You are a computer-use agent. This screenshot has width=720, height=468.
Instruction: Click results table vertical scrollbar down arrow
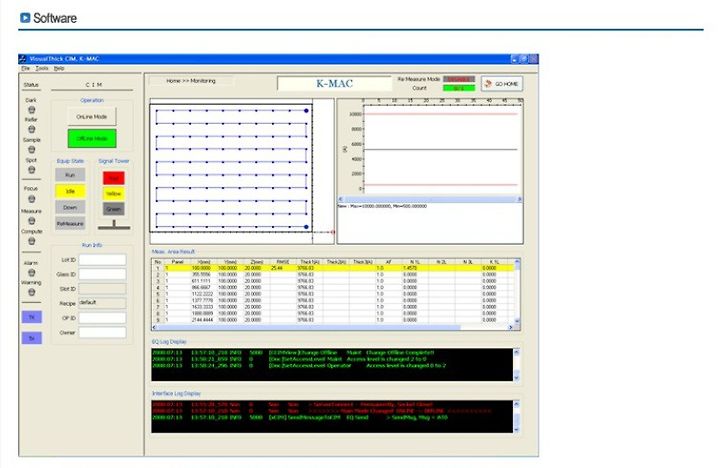[x=517, y=321]
